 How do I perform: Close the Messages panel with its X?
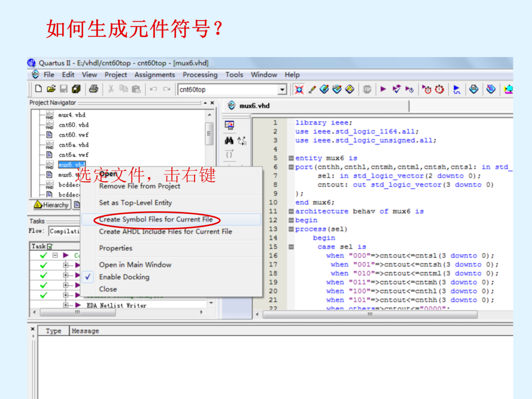pos(33,329)
